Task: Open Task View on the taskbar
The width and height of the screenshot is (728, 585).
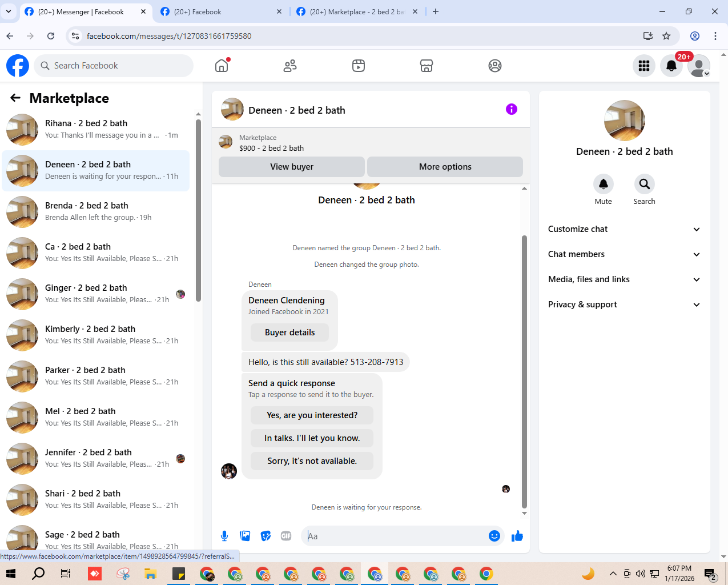Action: pyautogui.click(x=66, y=574)
